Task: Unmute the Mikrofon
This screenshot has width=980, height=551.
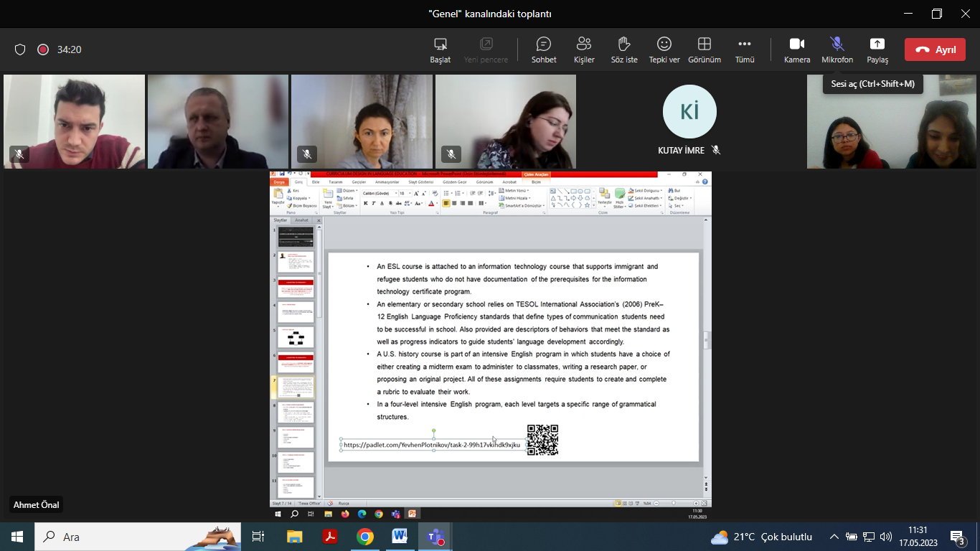Action: pyautogui.click(x=837, y=50)
